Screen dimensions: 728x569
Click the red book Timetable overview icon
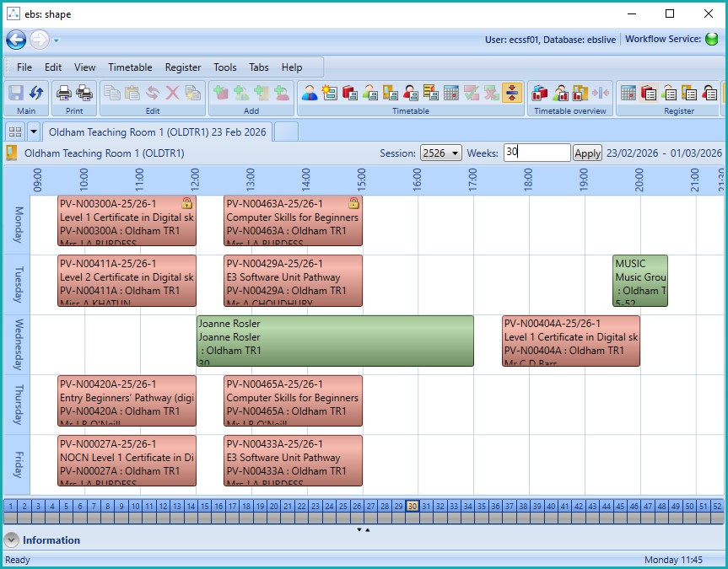click(x=540, y=94)
